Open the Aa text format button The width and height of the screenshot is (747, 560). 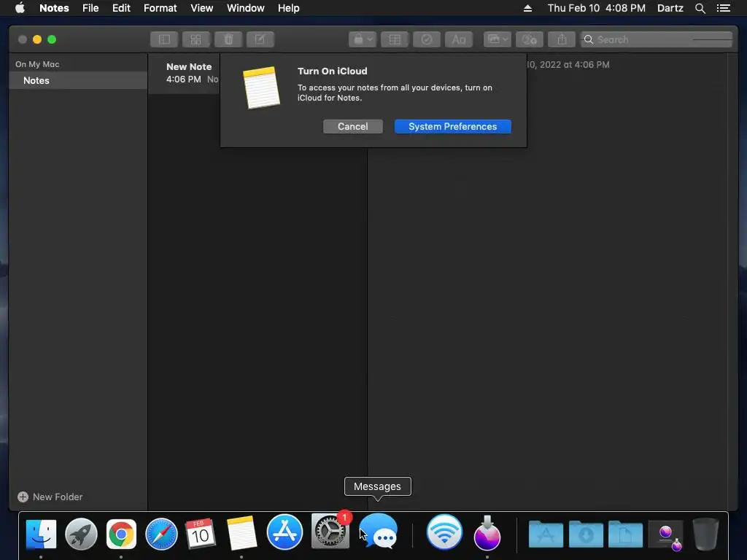click(459, 39)
